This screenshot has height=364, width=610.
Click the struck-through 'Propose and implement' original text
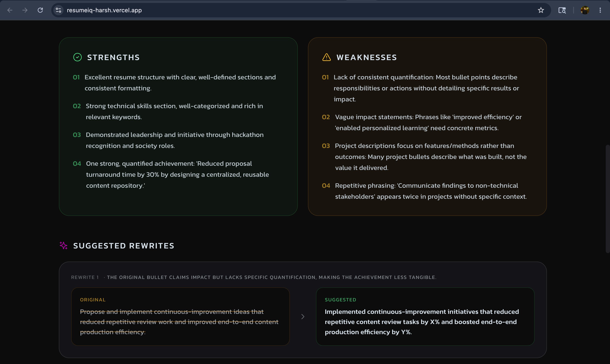pyautogui.click(x=179, y=322)
